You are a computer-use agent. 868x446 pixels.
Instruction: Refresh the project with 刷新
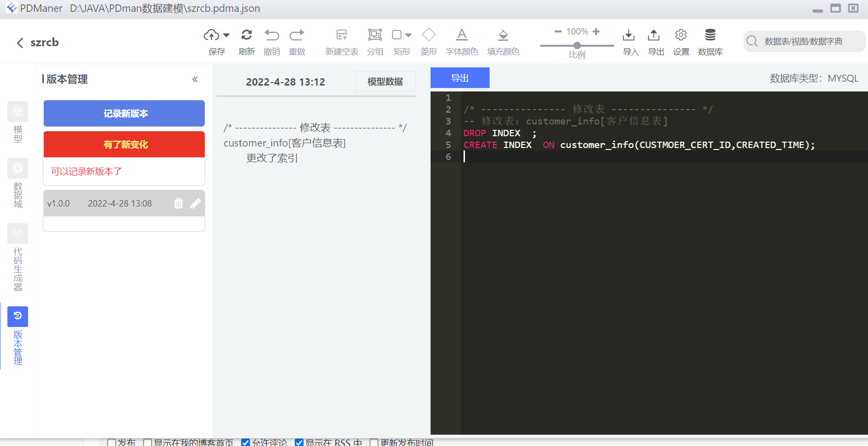click(x=247, y=42)
